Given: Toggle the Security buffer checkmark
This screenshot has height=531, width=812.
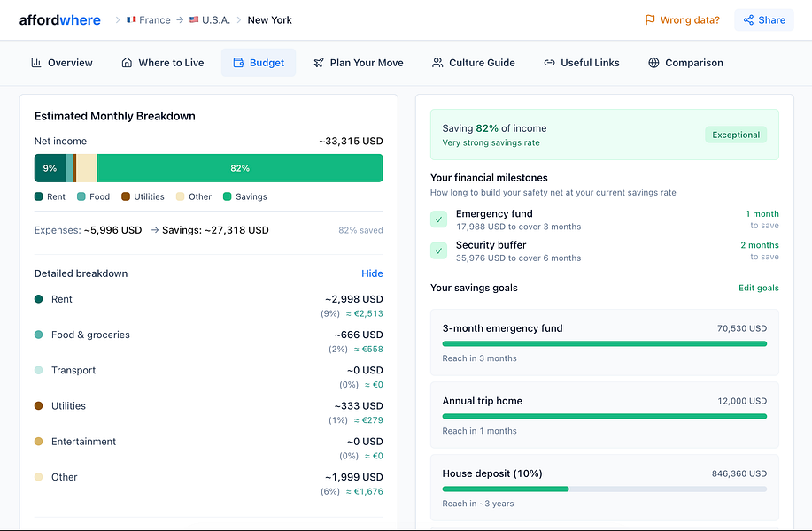Looking at the screenshot, I should (x=438, y=250).
